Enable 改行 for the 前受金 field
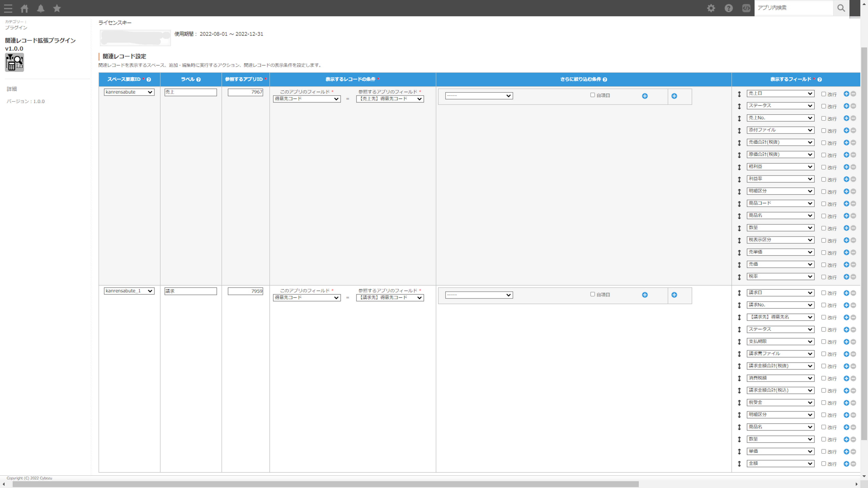This screenshot has width=868, height=488. pos(823,403)
